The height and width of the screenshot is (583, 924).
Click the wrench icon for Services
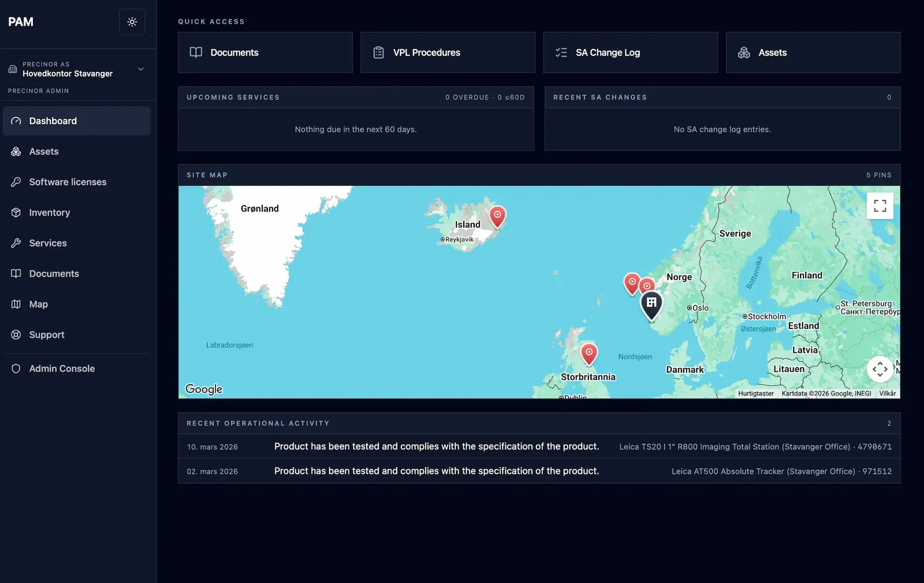click(16, 243)
